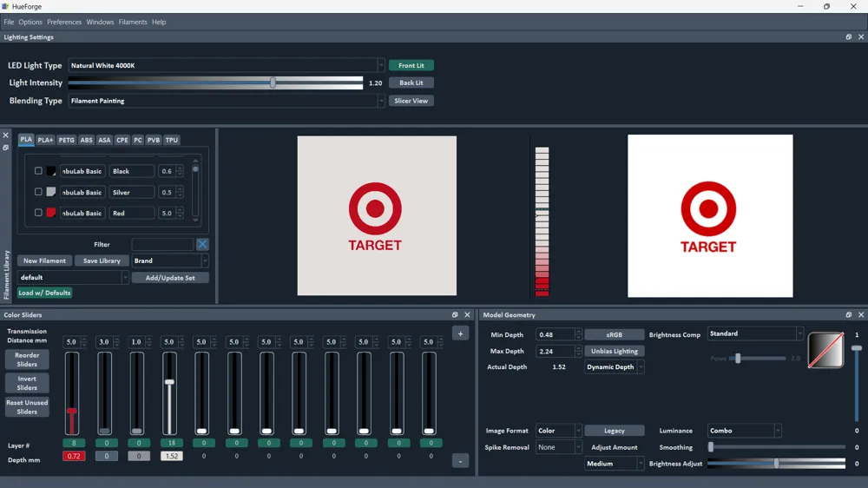
Task: Enable Back Lit mode
Action: (x=411, y=82)
